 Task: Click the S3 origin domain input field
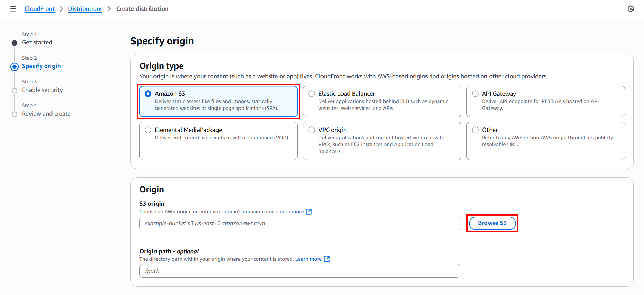pos(299,223)
